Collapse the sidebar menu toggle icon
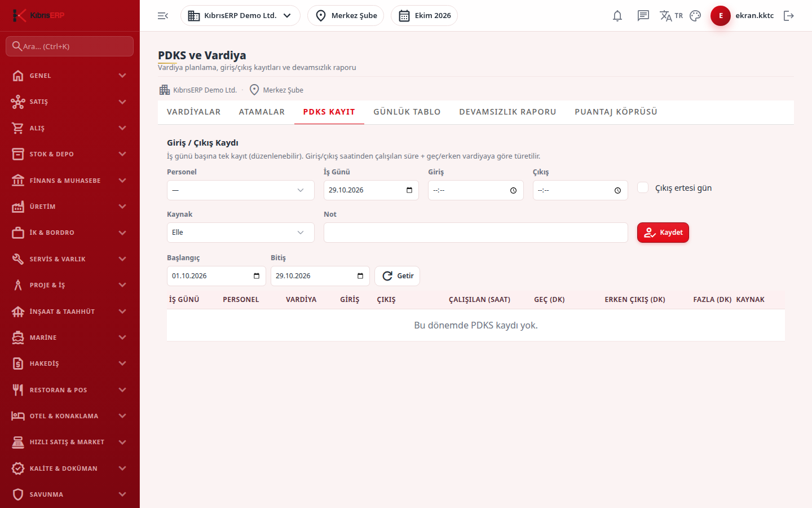This screenshot has width=812, height=508. 163,16
